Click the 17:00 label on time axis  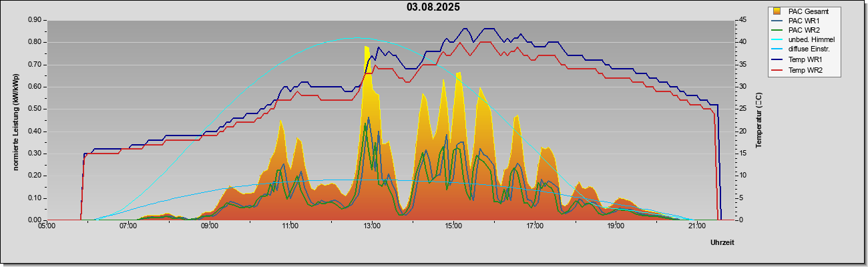coord(533,226)
